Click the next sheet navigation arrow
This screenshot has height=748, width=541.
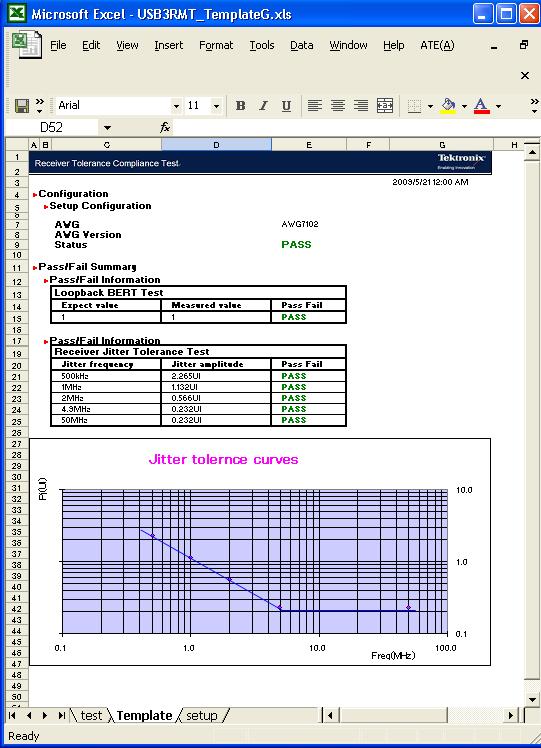(45, 716)
